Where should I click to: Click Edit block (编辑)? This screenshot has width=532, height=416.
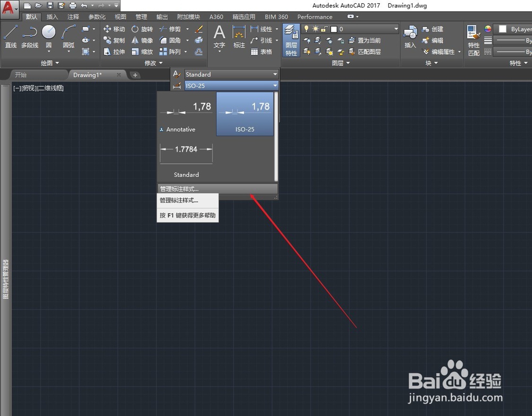pos(432,40)
